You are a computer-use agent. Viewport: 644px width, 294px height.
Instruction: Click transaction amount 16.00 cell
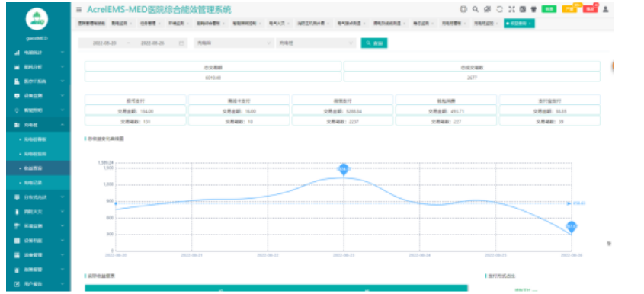(239, 111)
